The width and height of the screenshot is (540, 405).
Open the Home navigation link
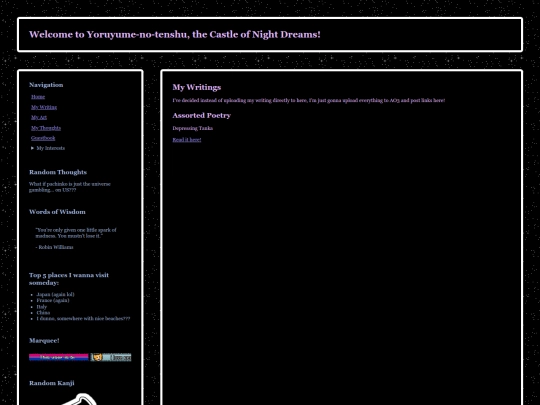tap(38, 97)
